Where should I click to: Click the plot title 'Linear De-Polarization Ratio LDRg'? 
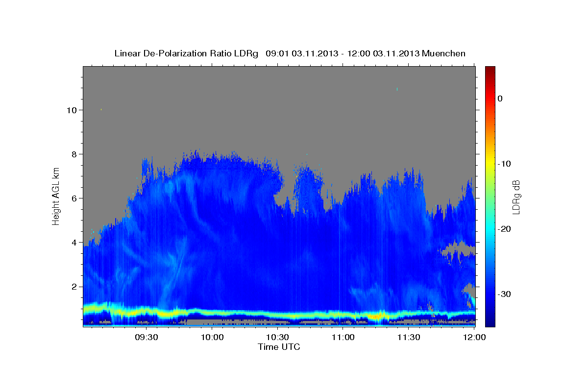pos(186,53)
